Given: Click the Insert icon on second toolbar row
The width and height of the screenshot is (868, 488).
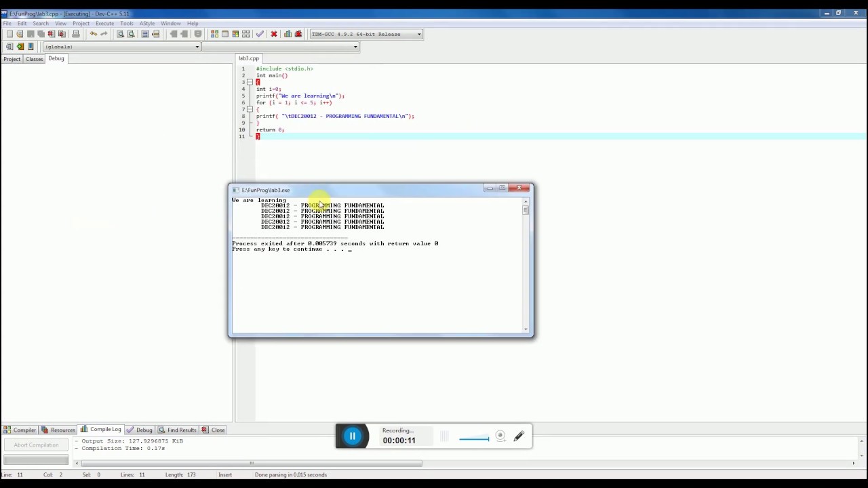Looking at the screenshot, I should coord(9,47).
